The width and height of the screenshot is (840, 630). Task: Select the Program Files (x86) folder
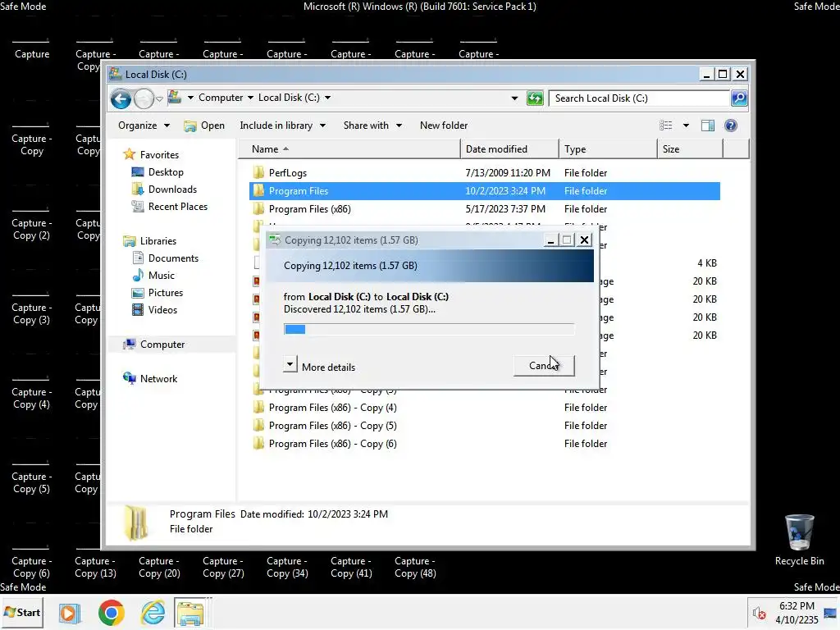pos(484,209)
